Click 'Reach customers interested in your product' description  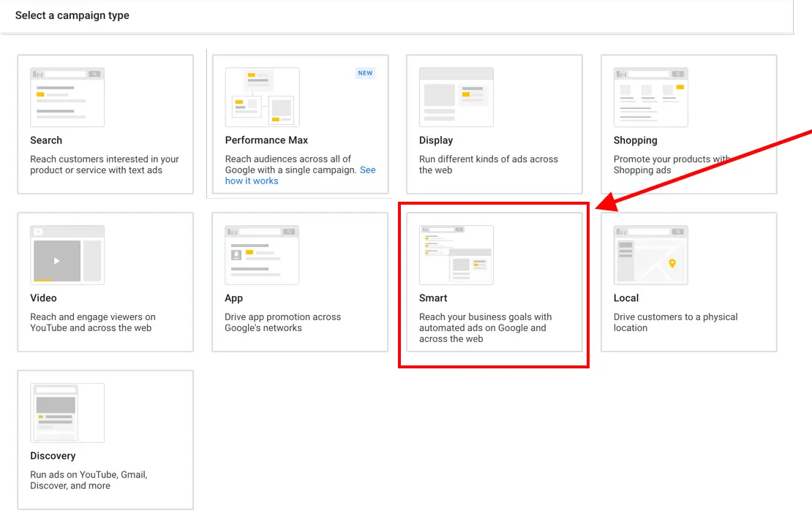105,164
